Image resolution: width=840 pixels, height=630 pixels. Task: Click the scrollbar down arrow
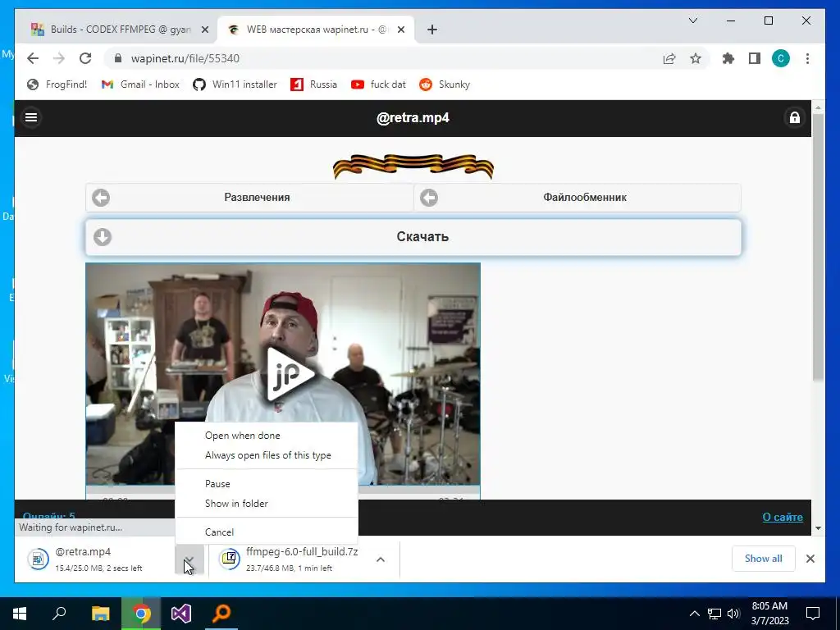tap(818, 528)
